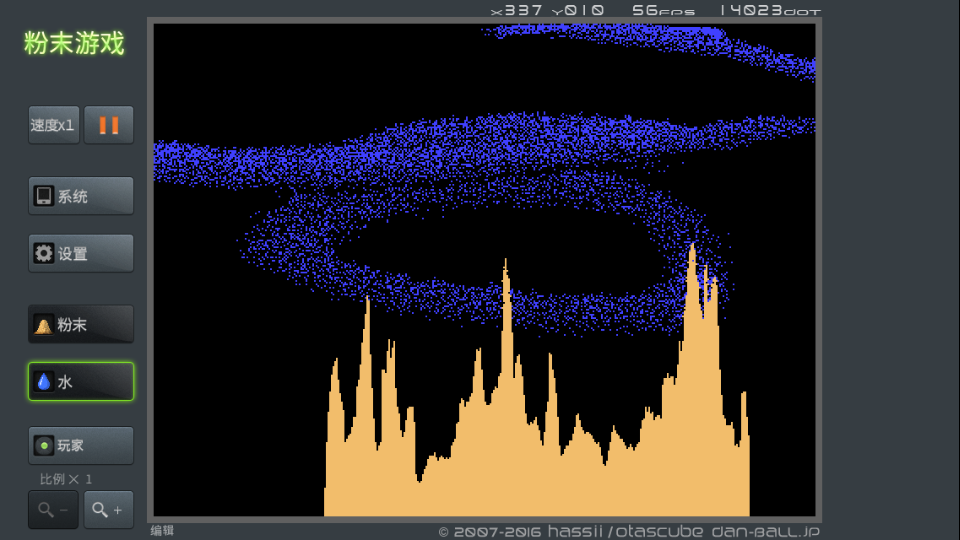
Task: Click the 粉末游戏 game title
Action: [x=74, y=44]
